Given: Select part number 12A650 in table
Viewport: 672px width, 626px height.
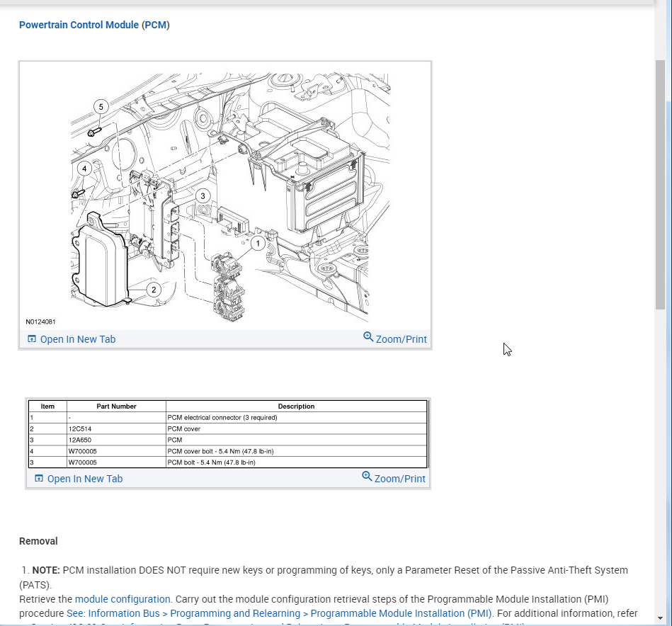Looking at the screenshot, I should tap(80, 440).
